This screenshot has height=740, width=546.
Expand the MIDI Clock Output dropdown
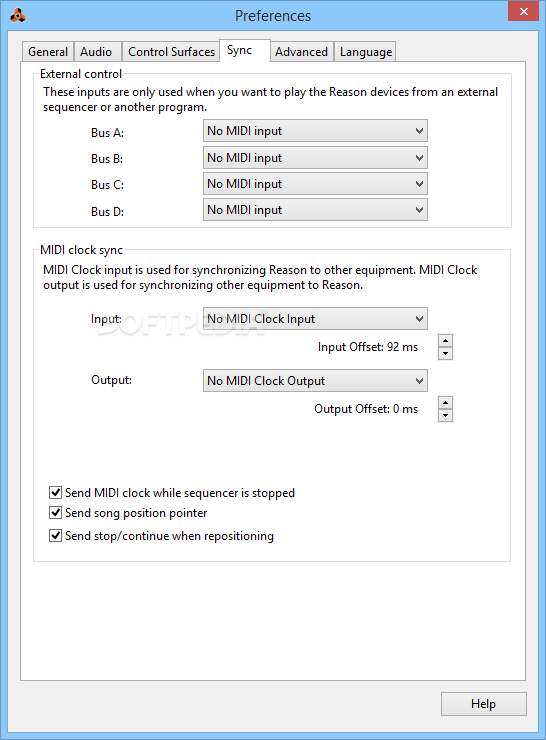tap(315, 380)
